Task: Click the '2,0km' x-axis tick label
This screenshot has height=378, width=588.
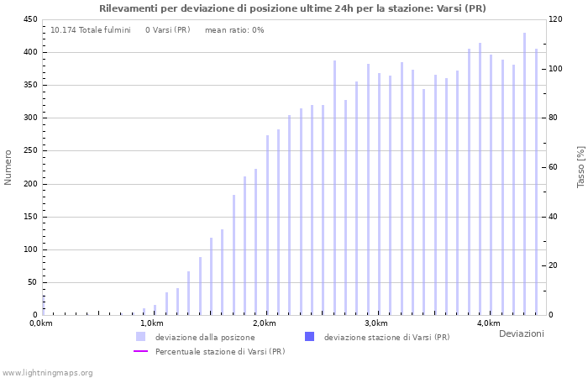Action: pyautogui.click(x=265, y=323)
